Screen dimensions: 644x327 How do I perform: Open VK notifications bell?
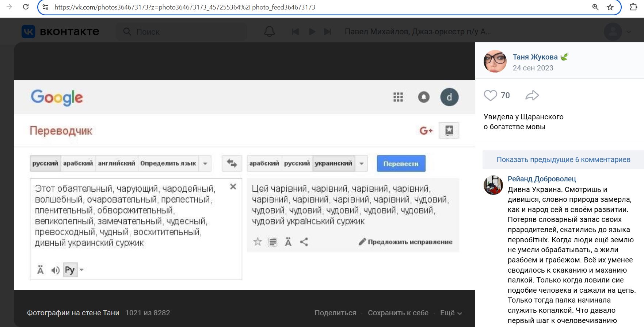(x=269, y=32)
